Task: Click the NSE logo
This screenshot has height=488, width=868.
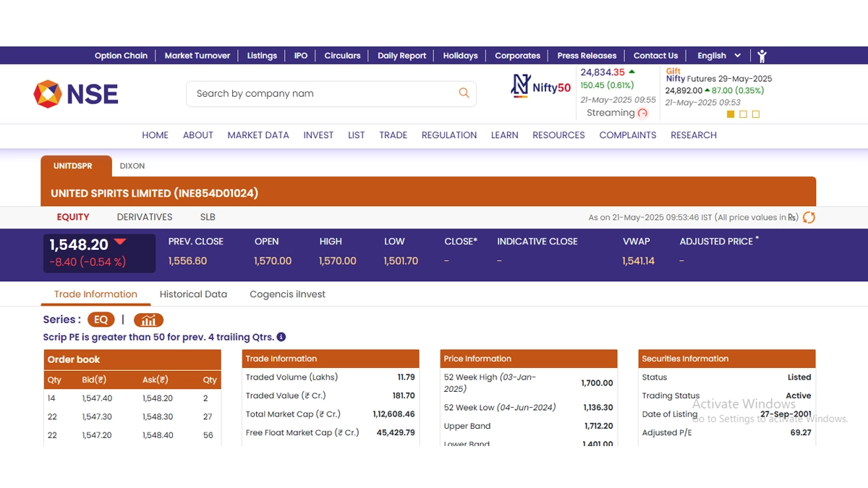Action: tap(76, 94)
